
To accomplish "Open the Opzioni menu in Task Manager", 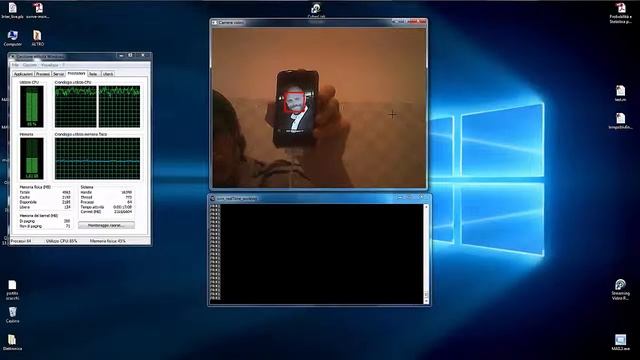I will [30, 65].
